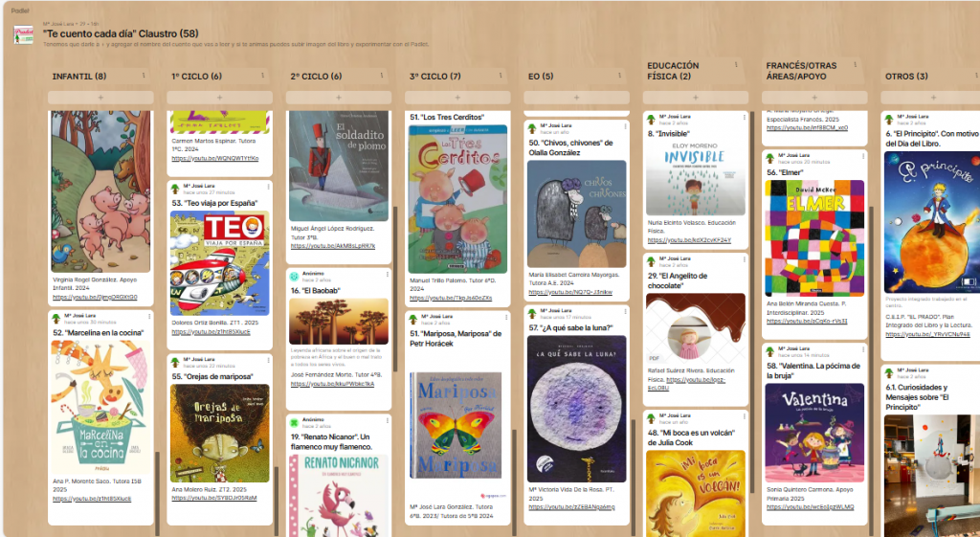Open link under "¿A qué sabe la luna?"
This screenshot has width=980, height=537.
click(x=572, y=507)
